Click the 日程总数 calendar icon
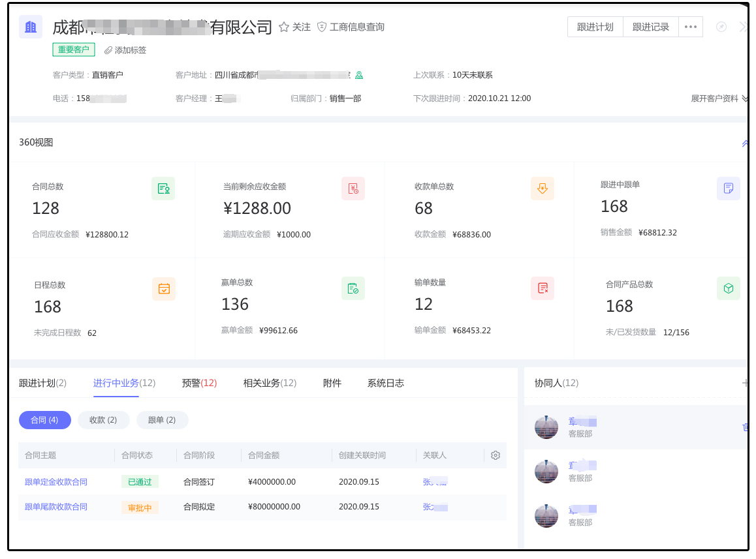The width and height of the screenshot is (756, 559). tap(164, 288)
